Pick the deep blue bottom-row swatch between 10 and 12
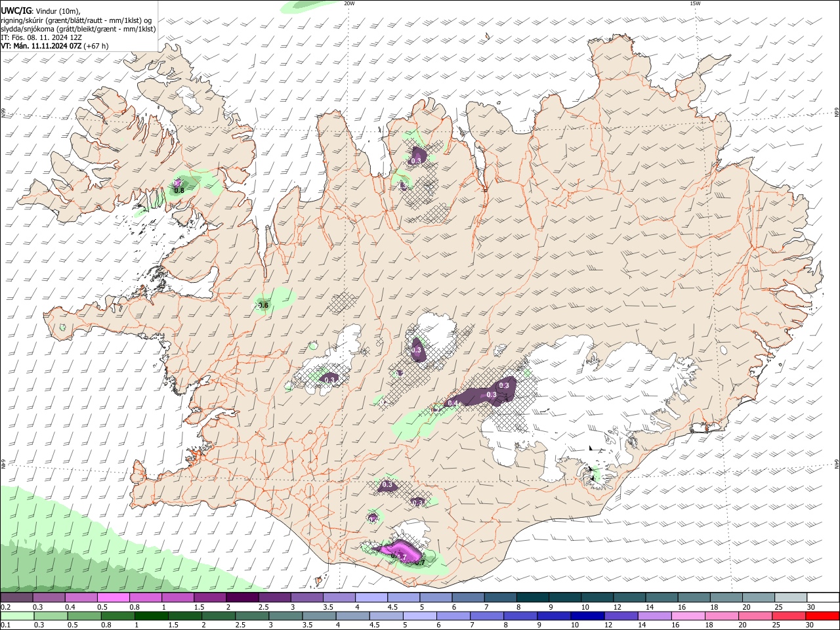Viewport: 840px width, 630px height. [x=587, y=616]
